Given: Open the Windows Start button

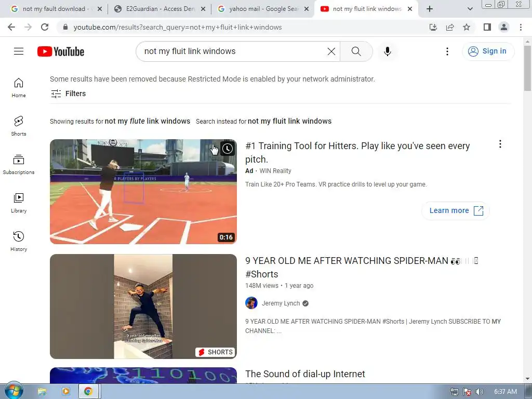Looking at the screenshot, I should 14,391.
